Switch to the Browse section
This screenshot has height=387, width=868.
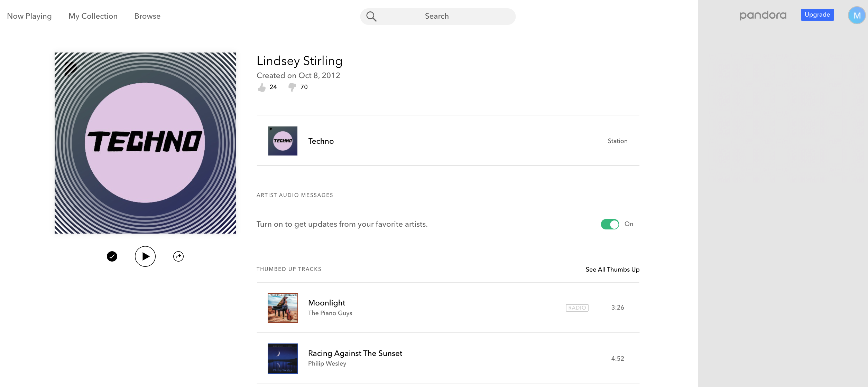147,16
